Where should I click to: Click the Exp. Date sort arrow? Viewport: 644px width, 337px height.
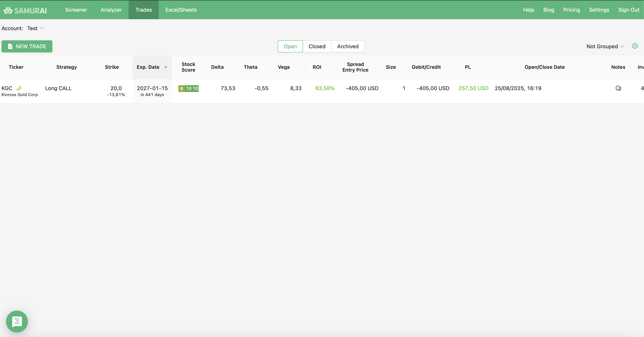[x=166, y=67]
